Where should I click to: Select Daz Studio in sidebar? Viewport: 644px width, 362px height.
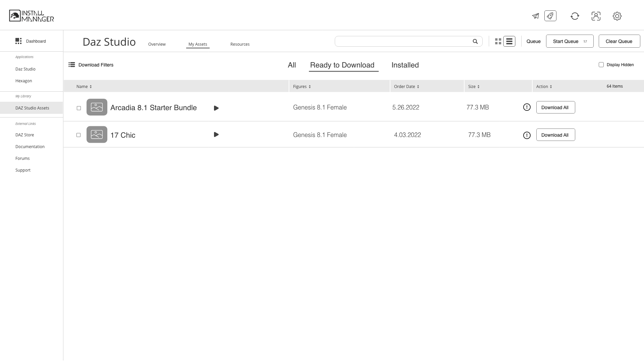25,69
